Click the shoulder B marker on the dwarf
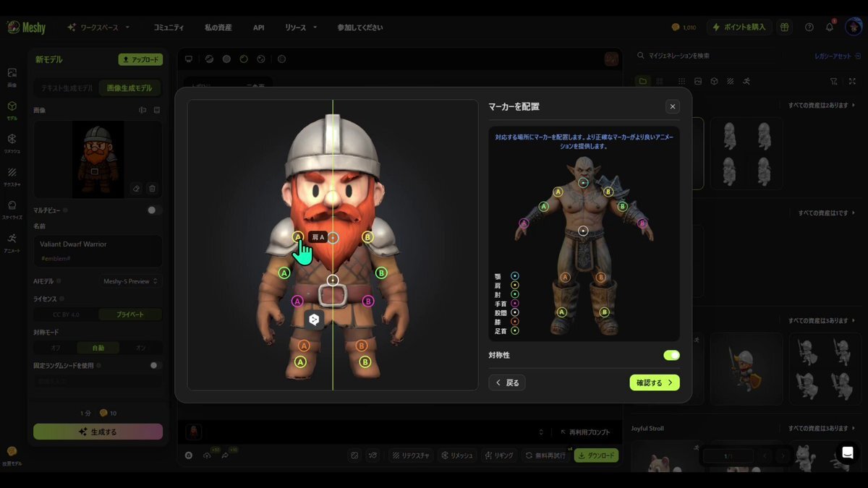868x488 pixels. pos(367,236)
